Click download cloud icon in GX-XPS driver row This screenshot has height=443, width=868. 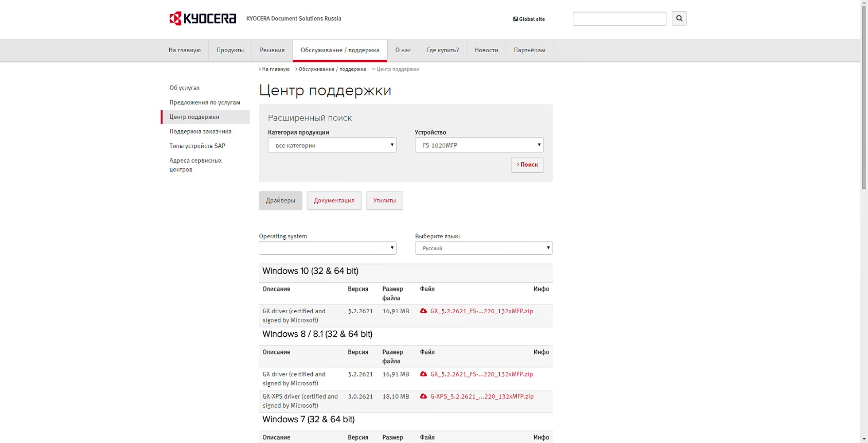click(424, 396)
